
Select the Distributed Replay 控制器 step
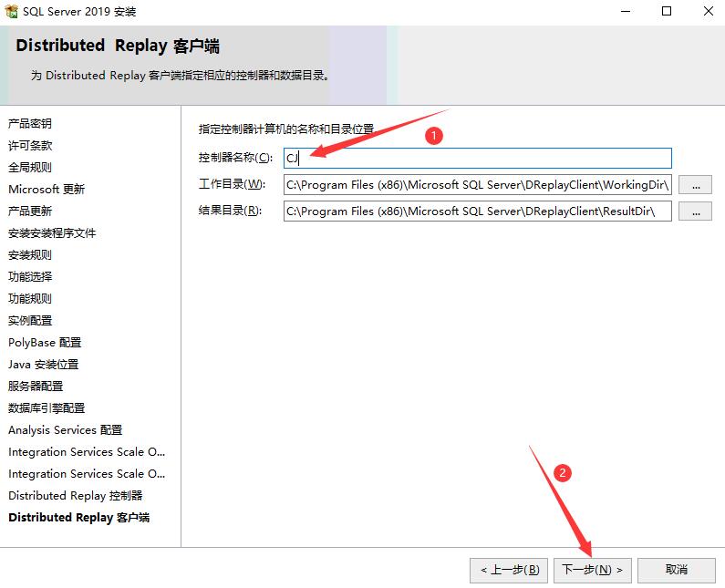point(76,496)
